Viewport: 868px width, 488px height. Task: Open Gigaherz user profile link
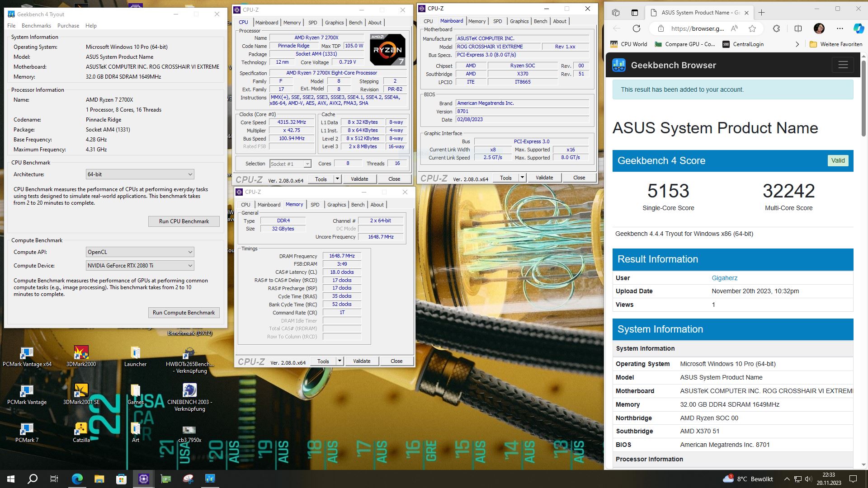click(724, 278)
